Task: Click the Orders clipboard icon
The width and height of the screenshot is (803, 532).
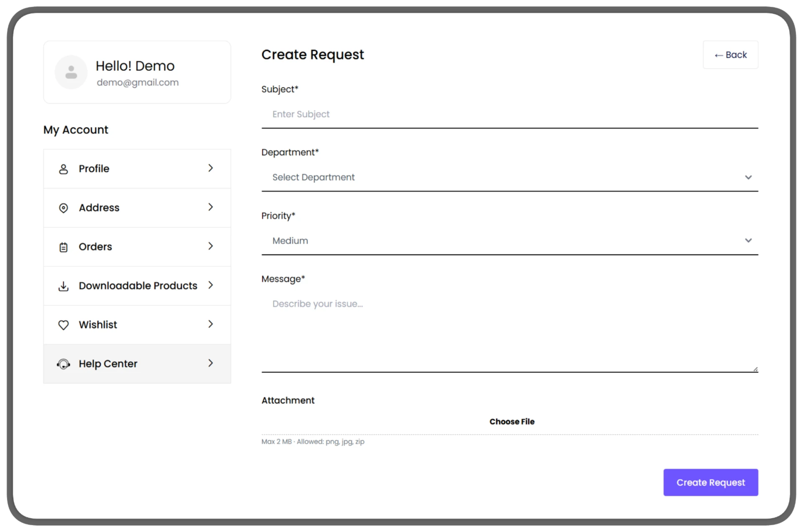Action: click(x=63, y=247)
